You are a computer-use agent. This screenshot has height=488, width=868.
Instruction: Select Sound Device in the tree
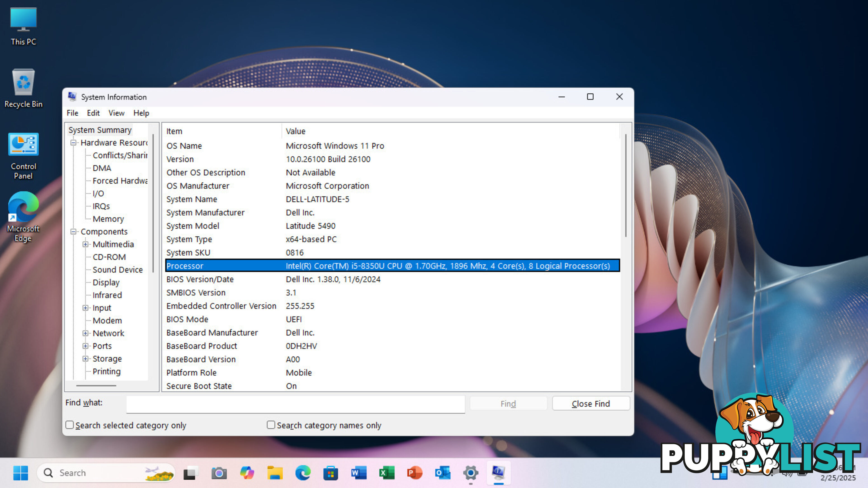point(118,270)
